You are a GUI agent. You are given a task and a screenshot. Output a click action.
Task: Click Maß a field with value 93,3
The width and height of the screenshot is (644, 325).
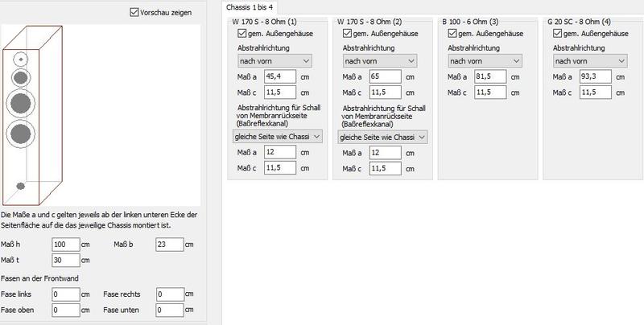597,77
